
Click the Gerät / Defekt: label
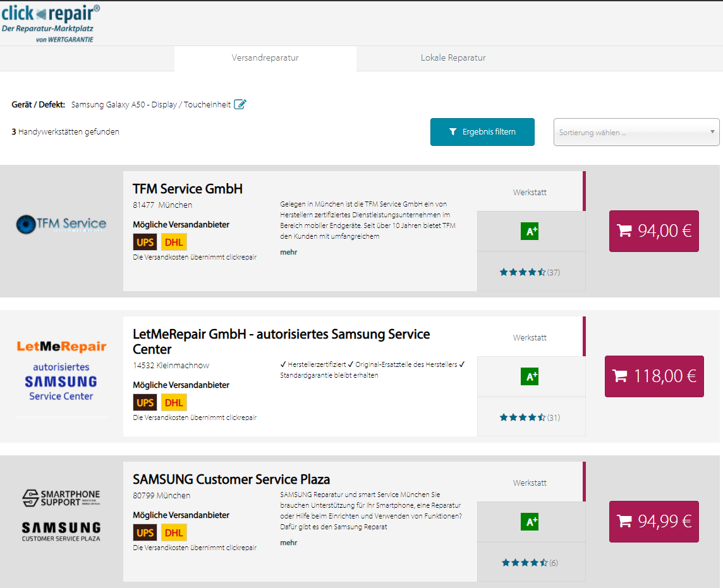pos(39,105)
